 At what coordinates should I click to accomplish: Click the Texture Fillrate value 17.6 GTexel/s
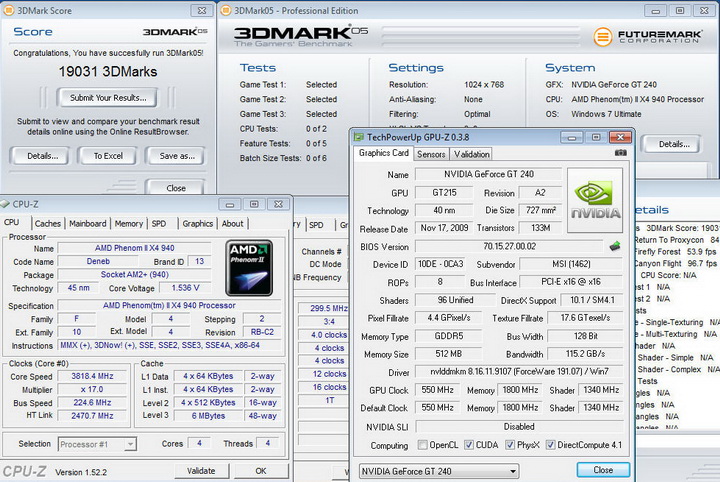(585, 318)
